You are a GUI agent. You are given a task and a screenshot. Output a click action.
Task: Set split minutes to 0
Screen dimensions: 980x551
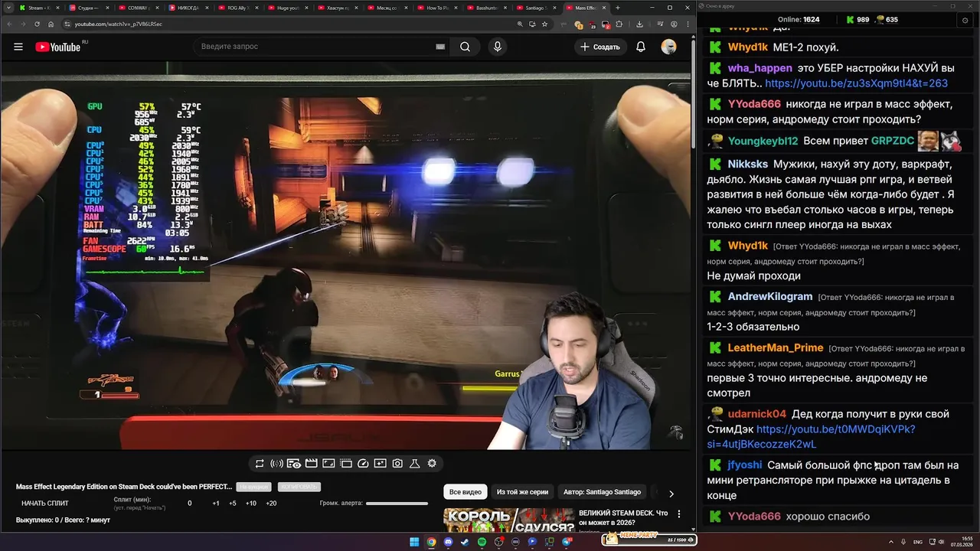tap(190, 504)
